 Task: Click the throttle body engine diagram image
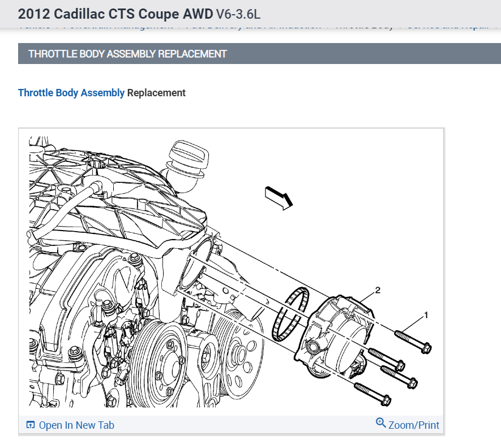[x=231, y=272]
